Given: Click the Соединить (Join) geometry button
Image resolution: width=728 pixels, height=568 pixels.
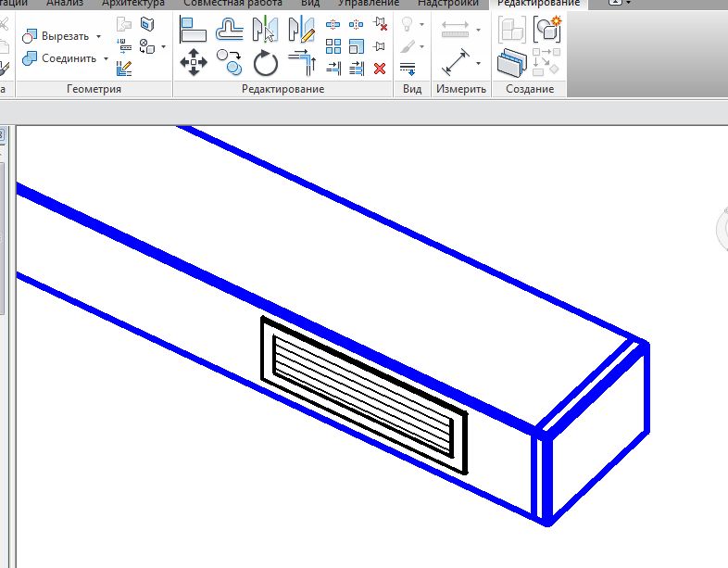Looking at the screenshot, I should click(x=59, y=58).
